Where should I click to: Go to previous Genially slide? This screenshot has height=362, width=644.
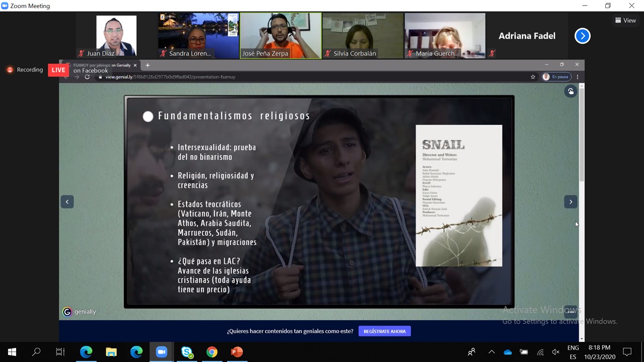[x=67, y=202]
